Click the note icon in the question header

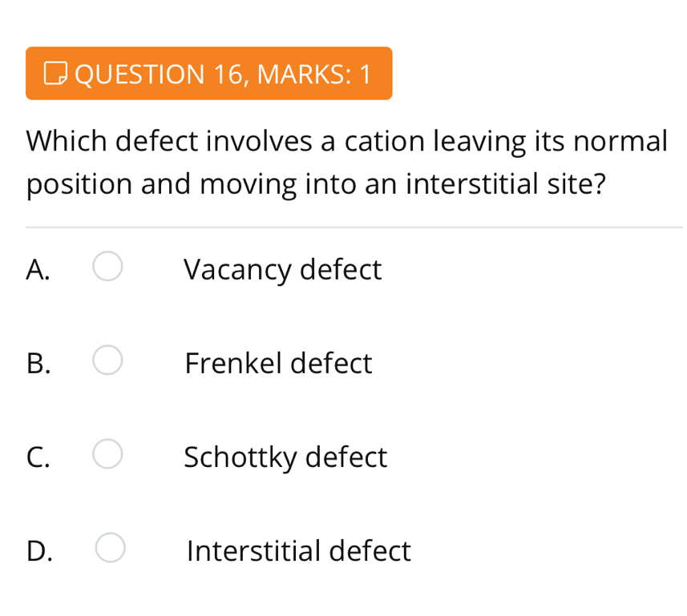point(54,74)
